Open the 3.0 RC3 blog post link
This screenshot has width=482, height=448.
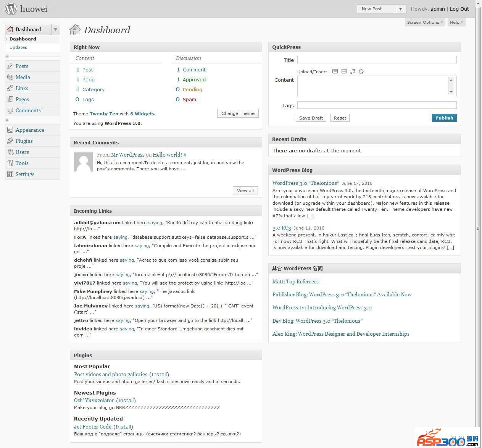coord(282,228)
